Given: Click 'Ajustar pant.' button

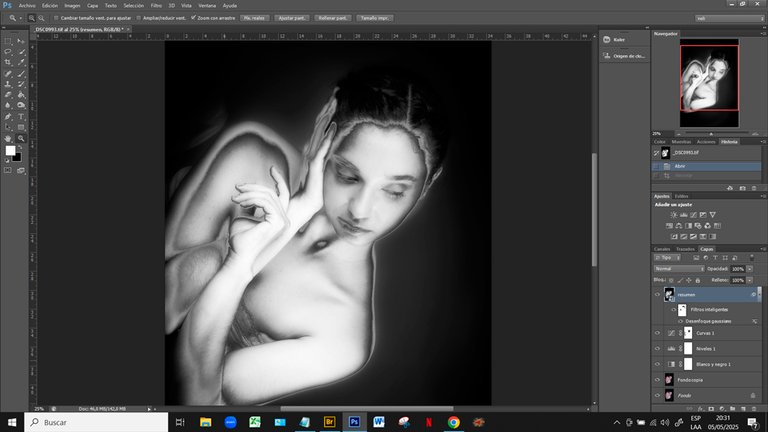Looking at the screenshot, I should pos(291,18).
